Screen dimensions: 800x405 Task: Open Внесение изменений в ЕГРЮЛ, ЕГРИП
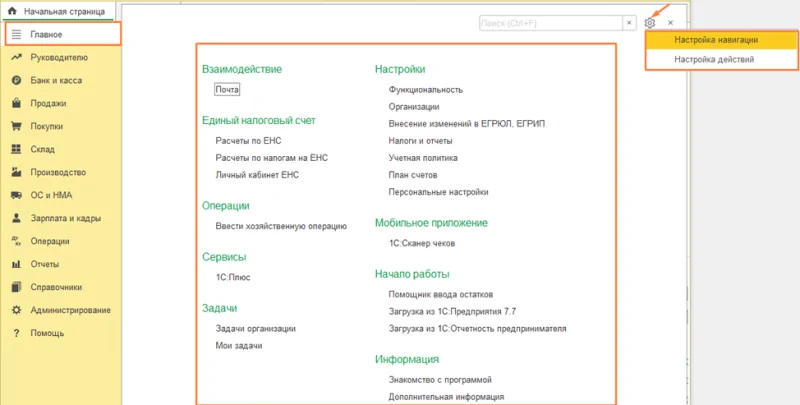[467, 124]
